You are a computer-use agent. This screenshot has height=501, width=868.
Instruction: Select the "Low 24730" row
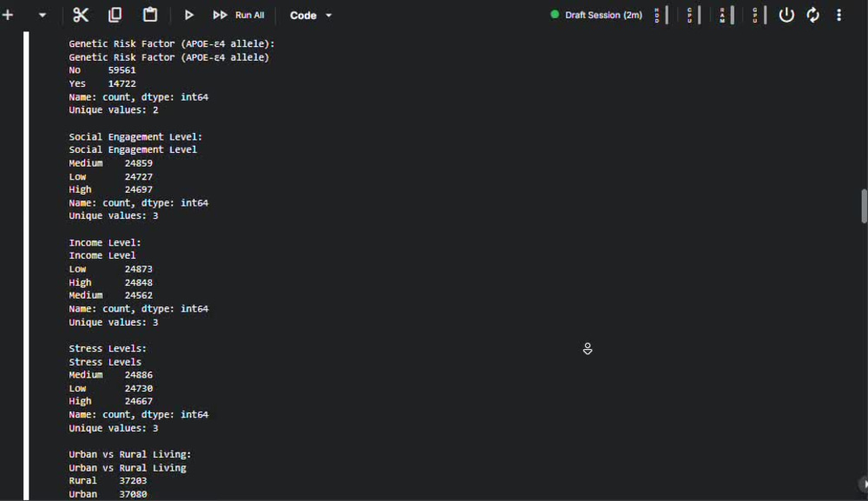(x=111, y=388)
